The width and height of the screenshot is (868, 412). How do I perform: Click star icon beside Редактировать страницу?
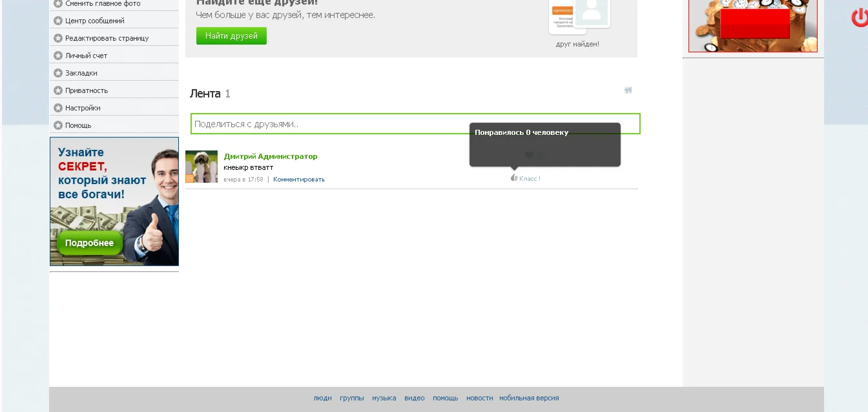pos(58,38)
